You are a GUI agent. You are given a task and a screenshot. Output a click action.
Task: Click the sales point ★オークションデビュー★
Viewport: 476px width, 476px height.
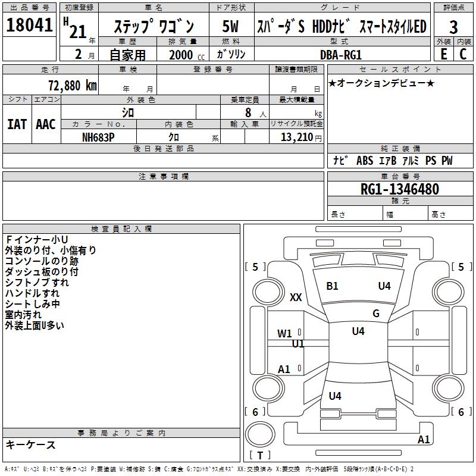pos(381,83)
